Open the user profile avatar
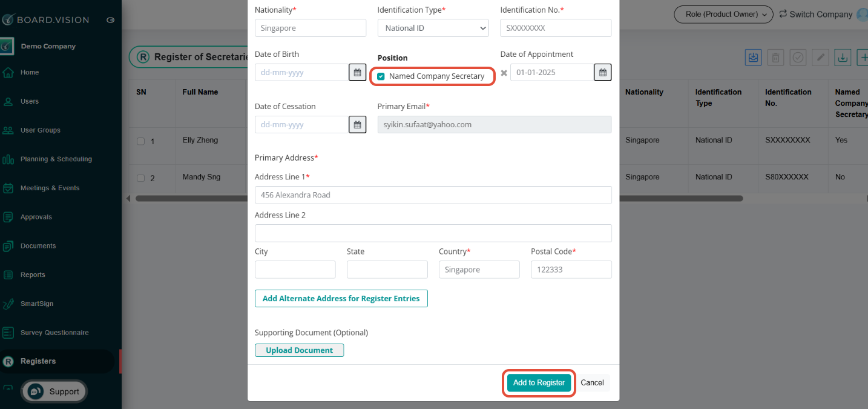Image resolution: width=868 pixels, height=409 pixels. click(862, 15)
